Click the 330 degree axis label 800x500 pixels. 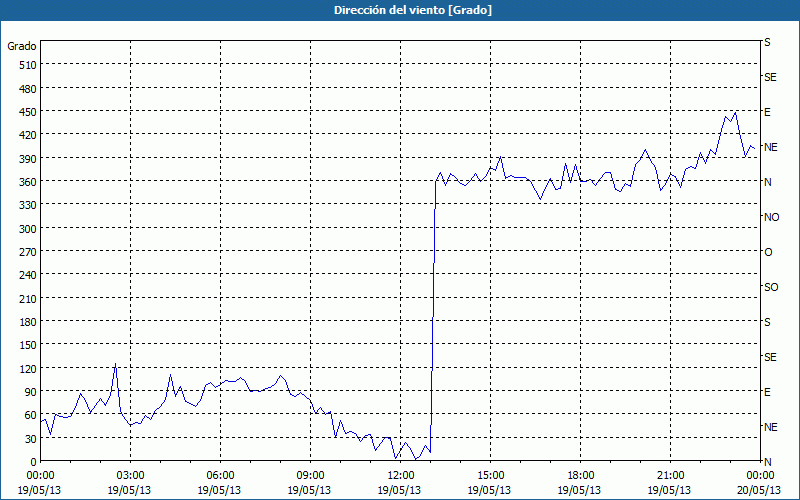pyautogui.click(x=28, y=205)
